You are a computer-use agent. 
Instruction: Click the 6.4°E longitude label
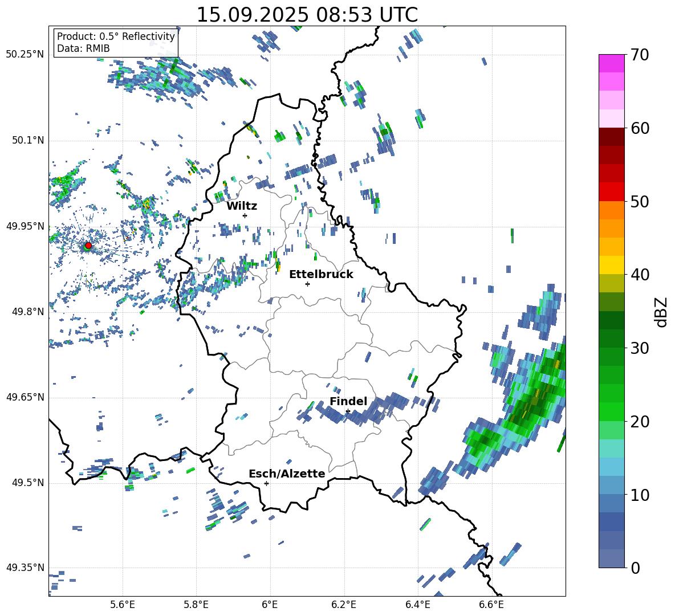pos(417,605)
